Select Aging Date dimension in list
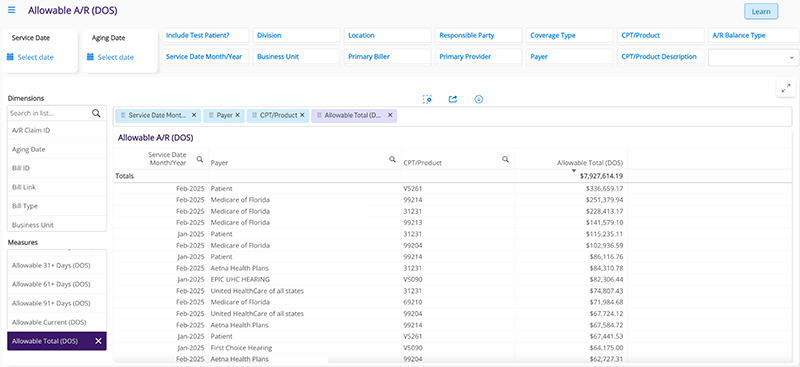Screen dimensions: 800x367 click(57, 150)
